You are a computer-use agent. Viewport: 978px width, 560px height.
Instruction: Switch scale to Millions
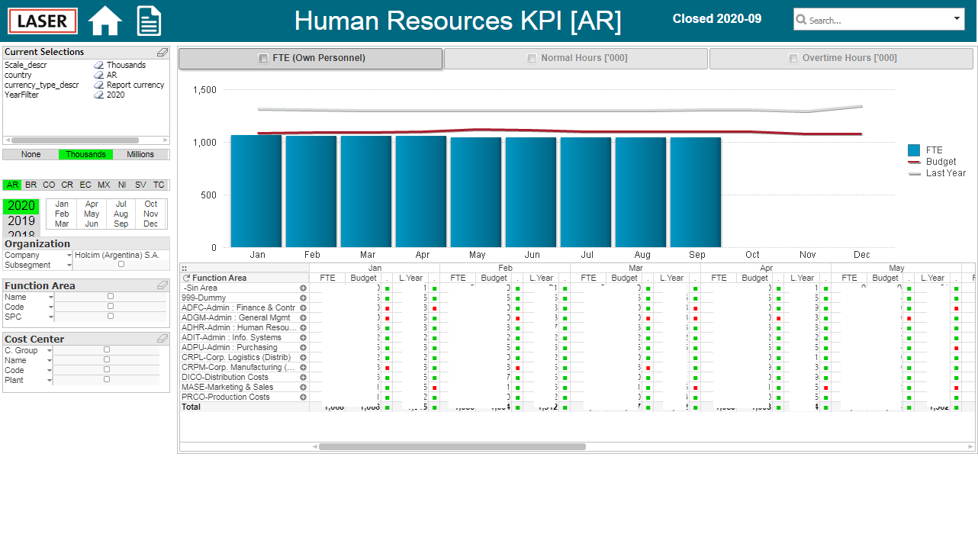(140, 154)
